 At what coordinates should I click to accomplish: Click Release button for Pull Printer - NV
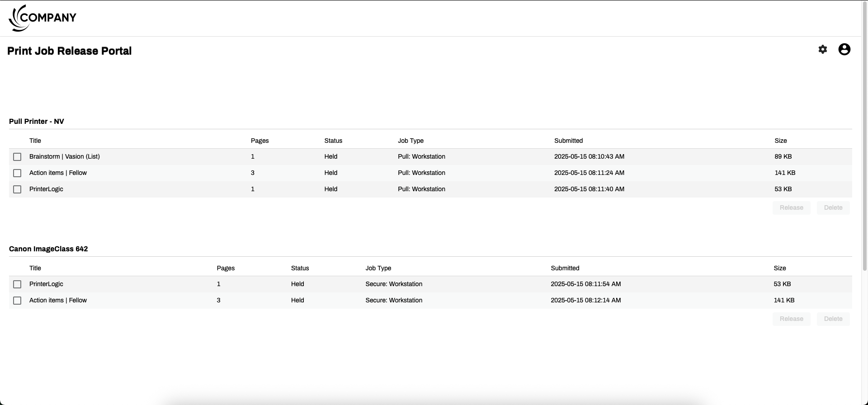tap(791, 207)
